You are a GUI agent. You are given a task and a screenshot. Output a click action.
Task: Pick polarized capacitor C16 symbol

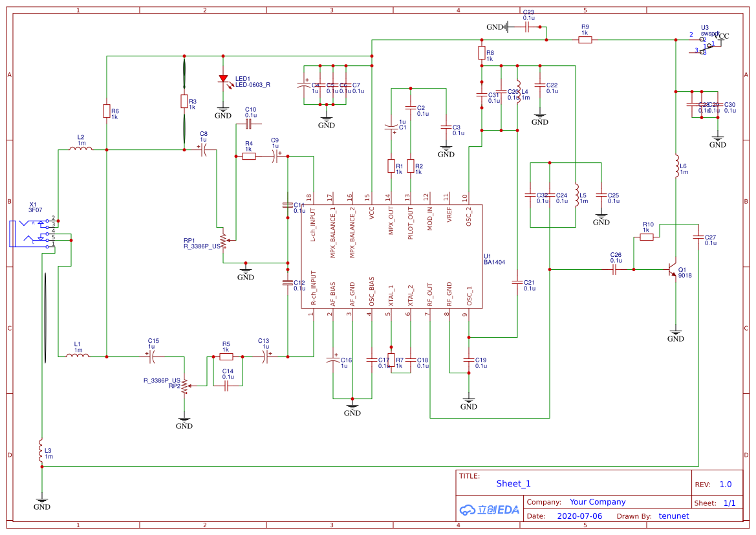click(x=332, y=360)
